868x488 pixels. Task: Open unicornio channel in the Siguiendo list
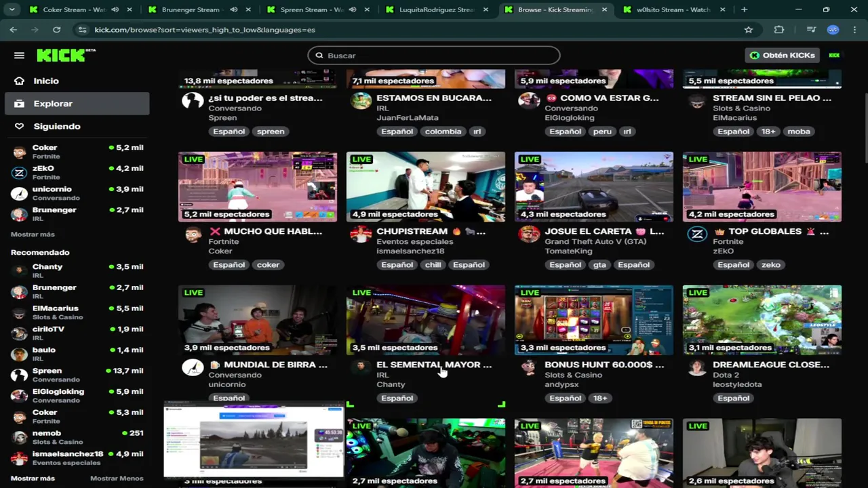click(x=77, y=193)
